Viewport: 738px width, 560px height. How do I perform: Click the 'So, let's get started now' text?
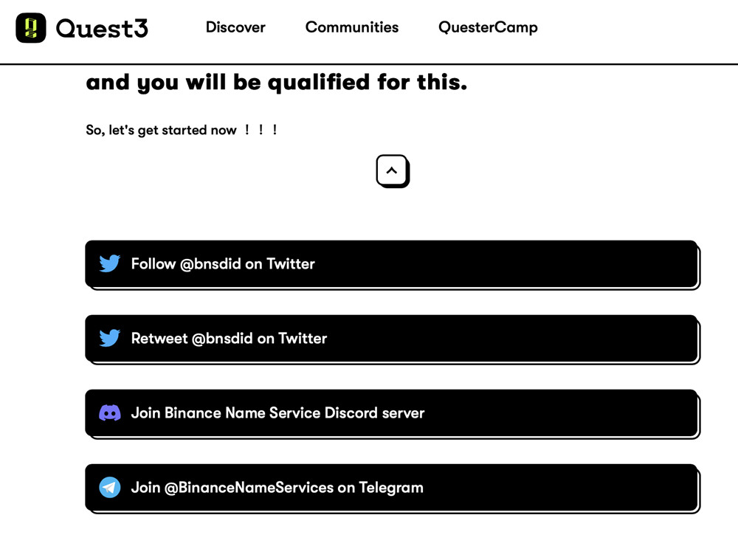[x=161, y=130]
